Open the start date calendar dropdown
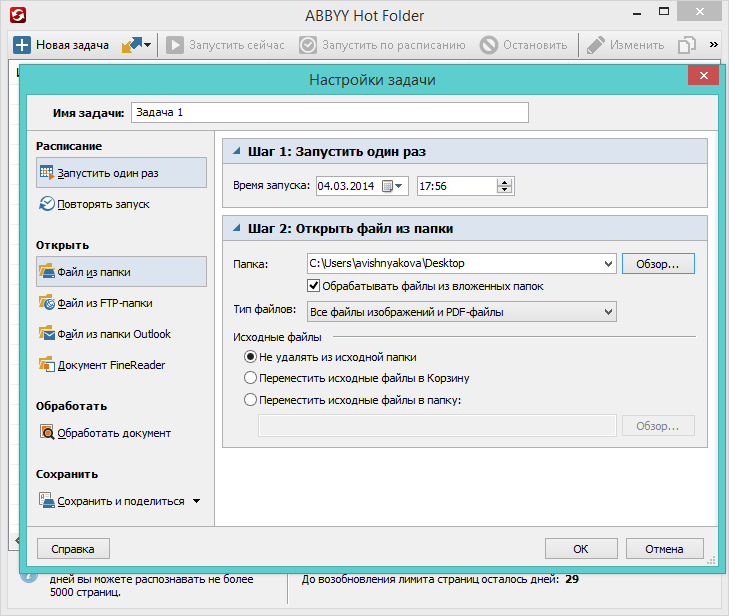The height and width of the screenshot is (616, 729). [x=392, y=186]
